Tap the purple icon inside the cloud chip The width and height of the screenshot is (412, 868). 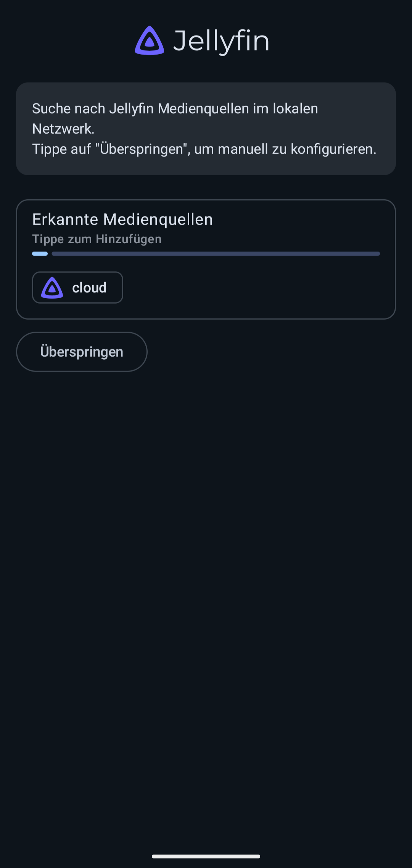[x=52, y=288]
